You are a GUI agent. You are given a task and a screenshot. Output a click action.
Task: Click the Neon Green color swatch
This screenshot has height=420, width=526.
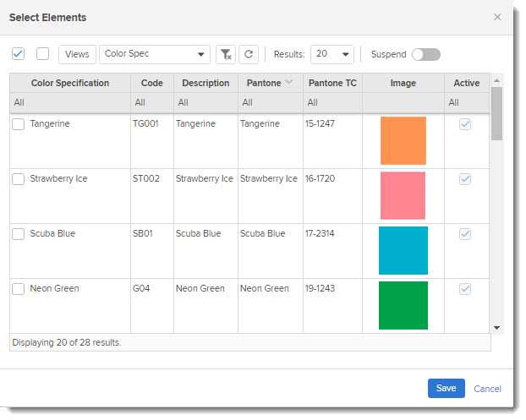coord(403,305)
